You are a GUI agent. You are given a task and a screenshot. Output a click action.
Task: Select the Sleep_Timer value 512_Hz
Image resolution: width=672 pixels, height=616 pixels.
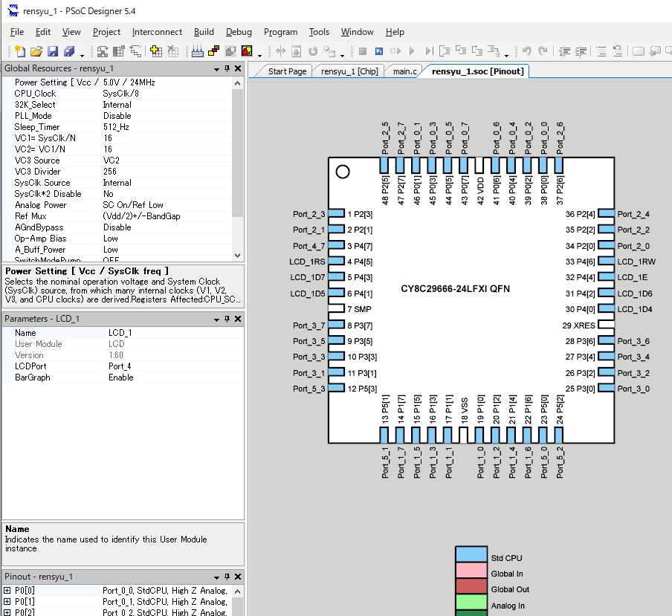(116, 127)
